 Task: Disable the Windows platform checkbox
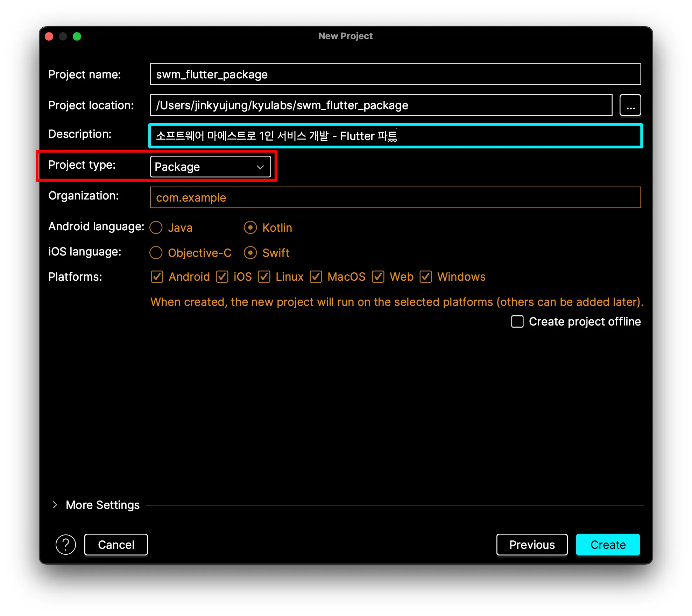426,276
